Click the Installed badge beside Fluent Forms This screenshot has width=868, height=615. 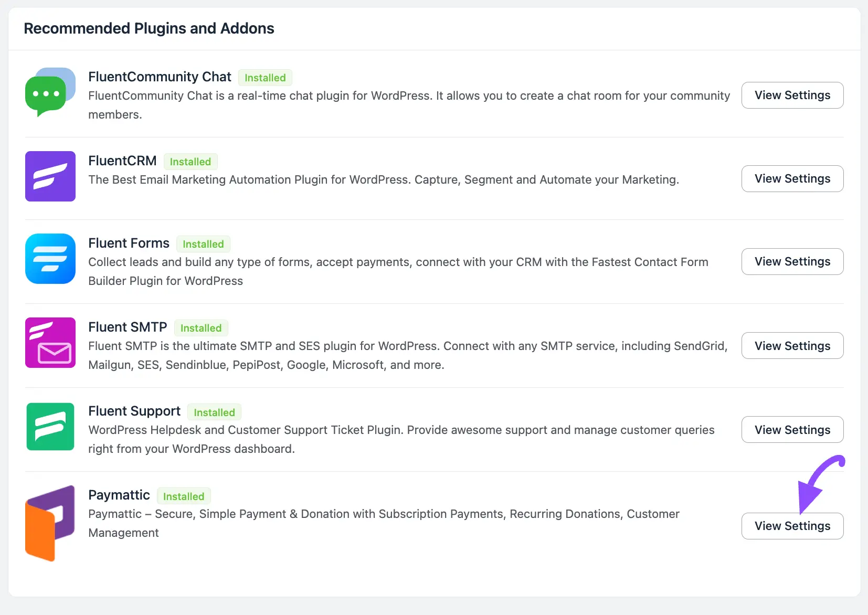[203, 244]
